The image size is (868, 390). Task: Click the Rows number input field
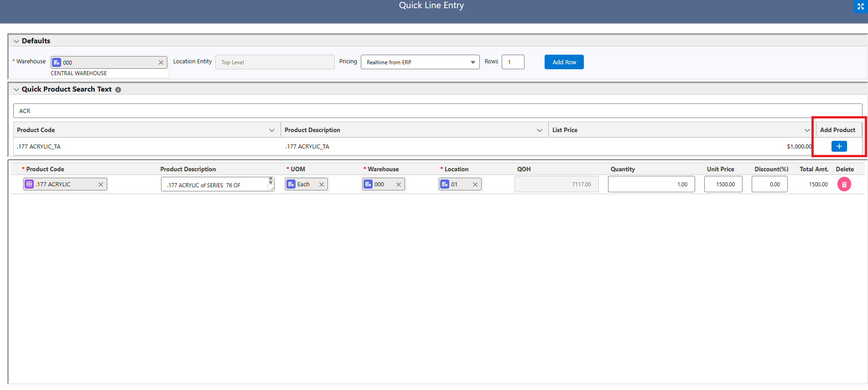click(513, 62)
